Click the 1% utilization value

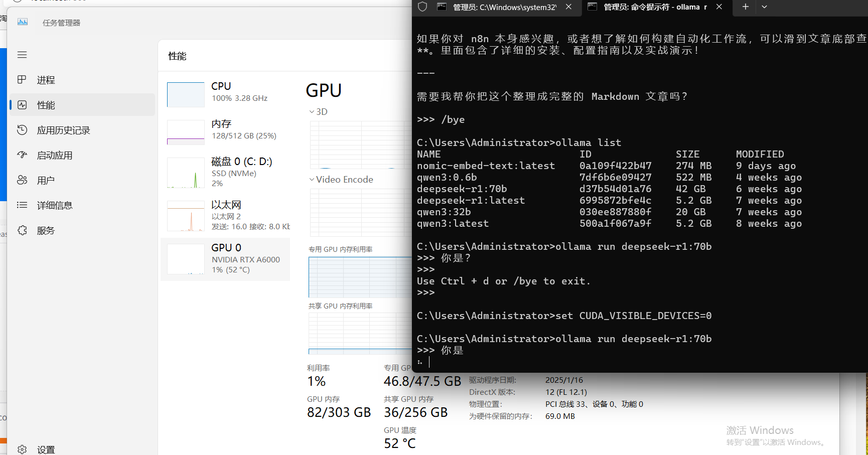[x=316, y=381]
